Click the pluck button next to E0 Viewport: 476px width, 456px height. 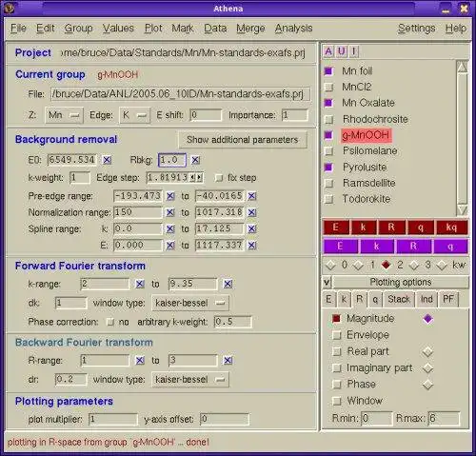[107, 160]
